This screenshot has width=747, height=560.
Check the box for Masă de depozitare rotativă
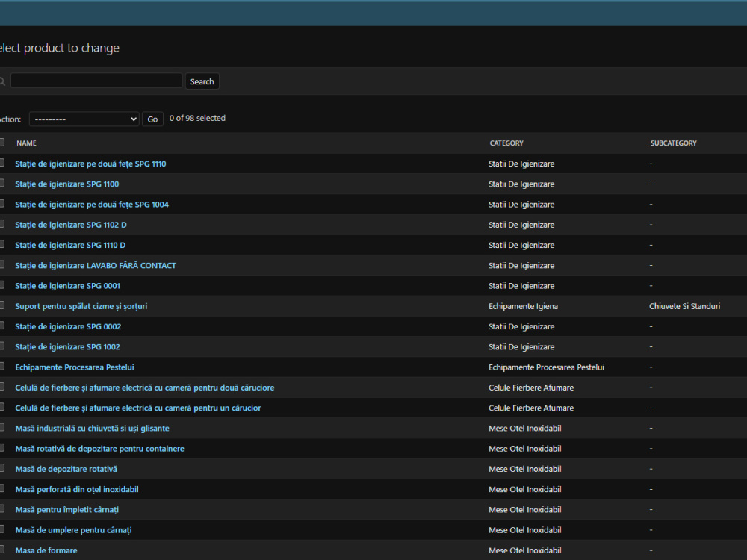1,468
